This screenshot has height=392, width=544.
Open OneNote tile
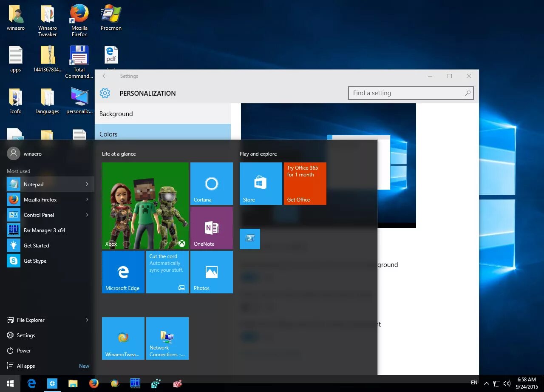(x=212, y=228)
